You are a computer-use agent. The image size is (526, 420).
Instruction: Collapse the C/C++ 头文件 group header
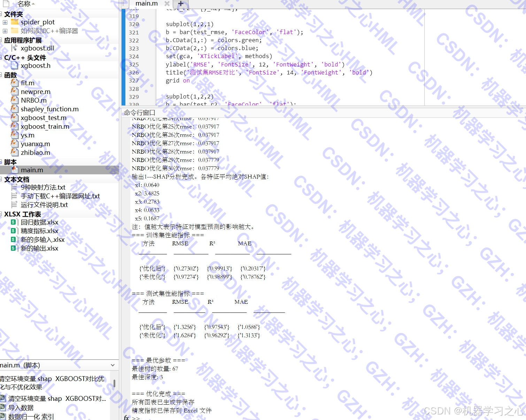click(x=1, y=57)
